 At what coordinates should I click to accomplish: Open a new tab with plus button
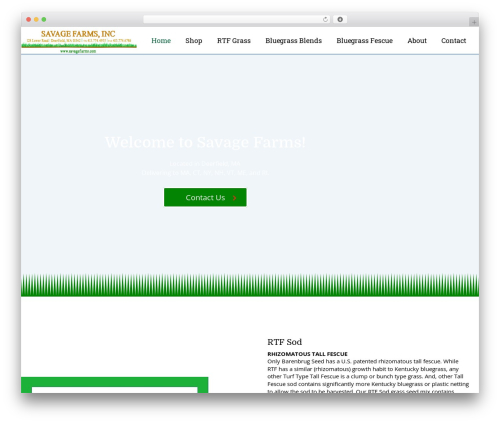[474, 22]
